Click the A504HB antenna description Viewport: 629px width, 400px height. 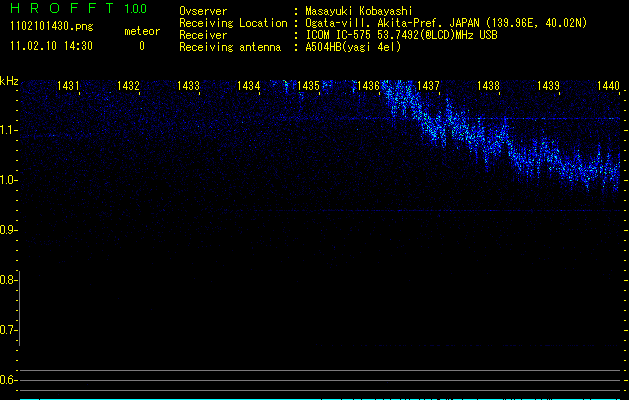pyautogui.click(x=353, y=47)
